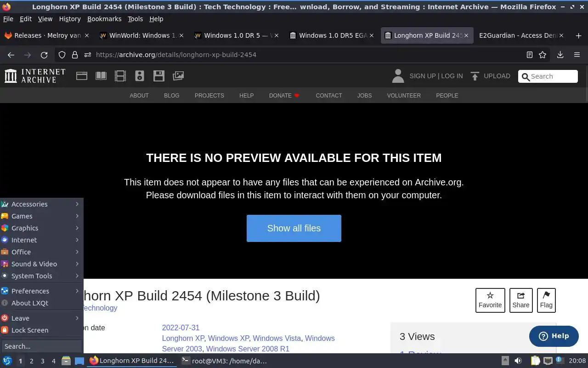Open the Audio speaker icon
Image resolution: width=588 pixels, height=368 pixels.
(140, 76)
